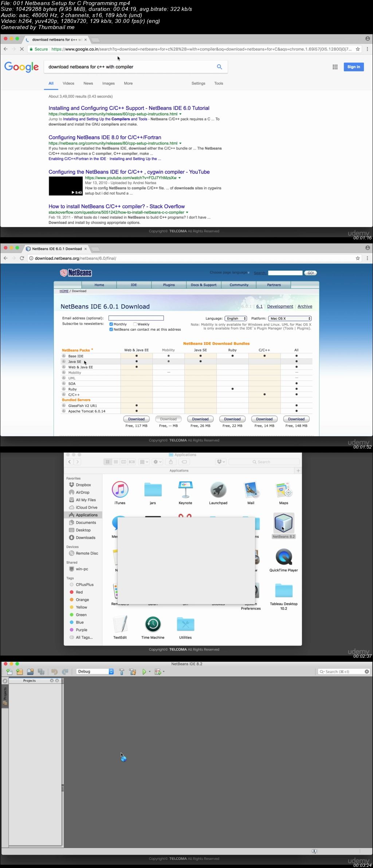Open Time Machine icon in Finder
Screen dimensions: 373x868
click(153, 624)
